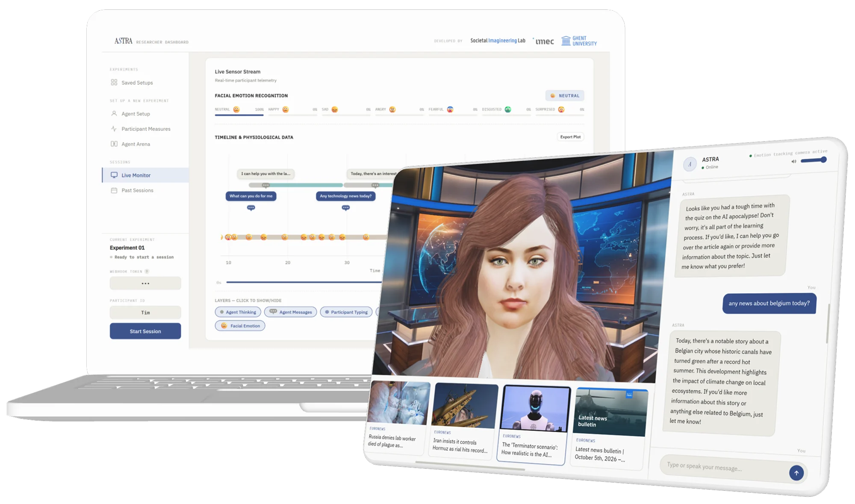Click the Disgusted green emoji
The width and height of the screenshot is (855, 504).
[508, 109]
